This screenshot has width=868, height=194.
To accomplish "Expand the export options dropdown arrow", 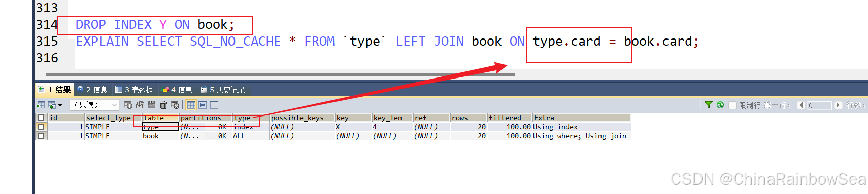I will (x=60, y=105).
